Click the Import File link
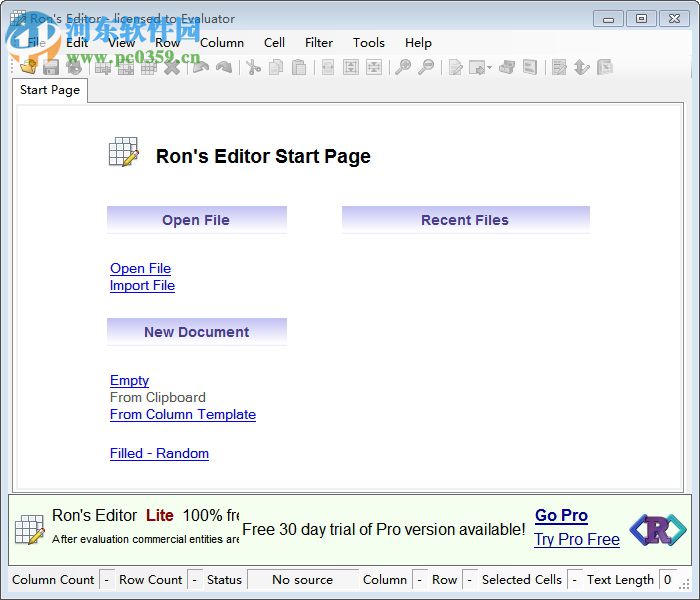 (x=142, y=286)
